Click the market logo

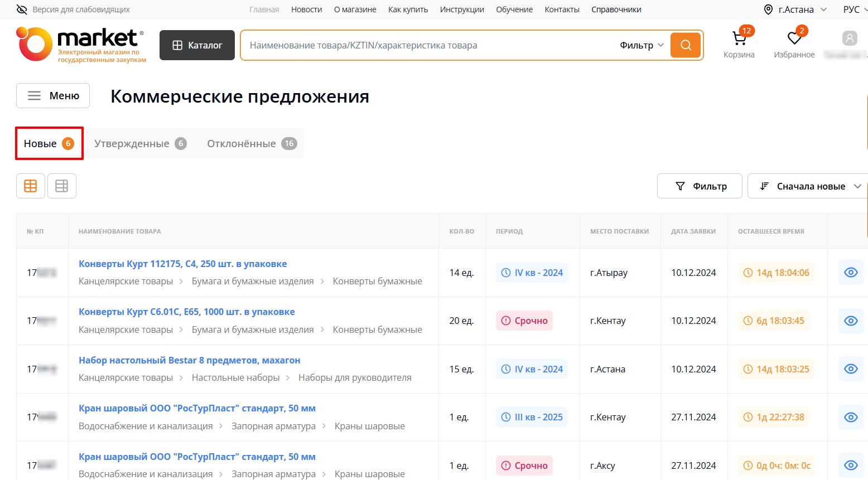click(81, 45)
